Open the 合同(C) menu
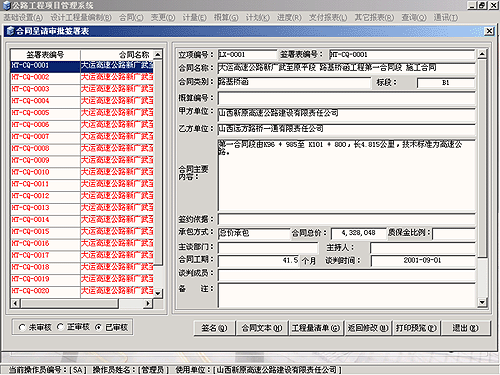The height and width of the screenshot is (375, 500). point(131,17)
